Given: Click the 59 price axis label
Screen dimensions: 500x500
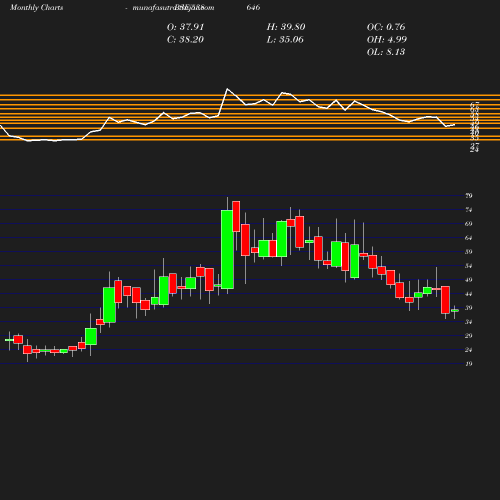Looking at the screenshot, I should coord(469,252).
